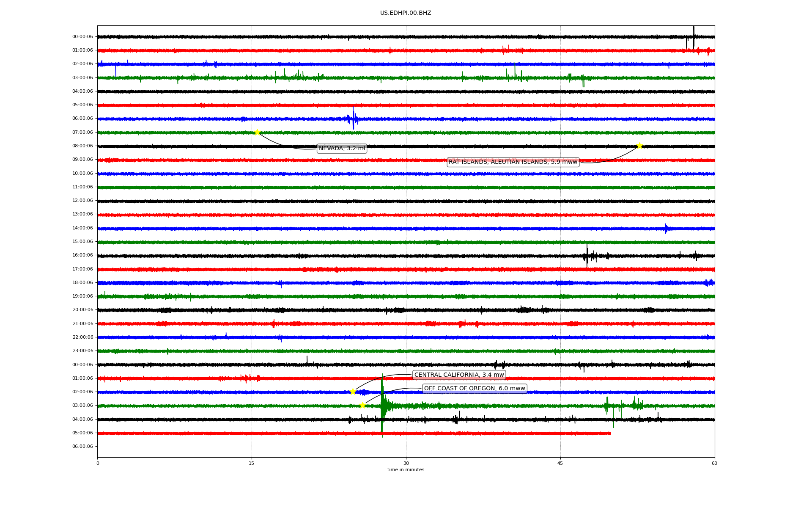This screenshot has height=508, width=812.
Task: Click the Nevada earthquake star marker
Action: pos(257,132)
